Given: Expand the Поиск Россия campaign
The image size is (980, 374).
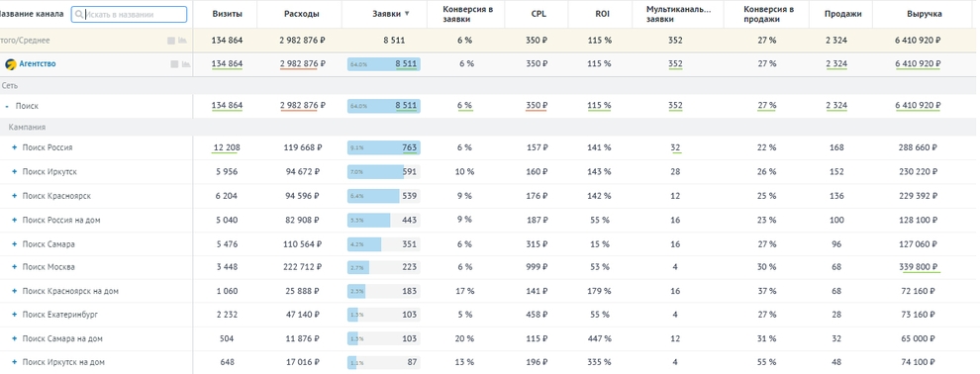Looking at the screenshot, I should [x=14, y=148].
